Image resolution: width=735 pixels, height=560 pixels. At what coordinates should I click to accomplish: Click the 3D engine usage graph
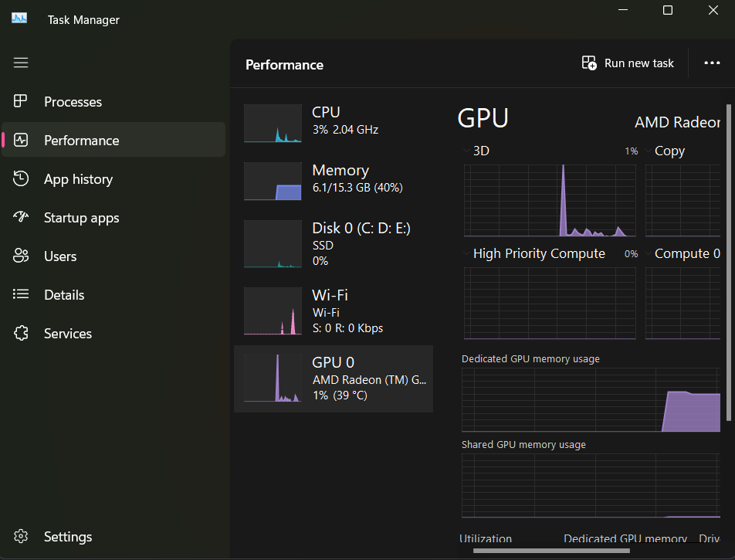click(x=550, y=200)
